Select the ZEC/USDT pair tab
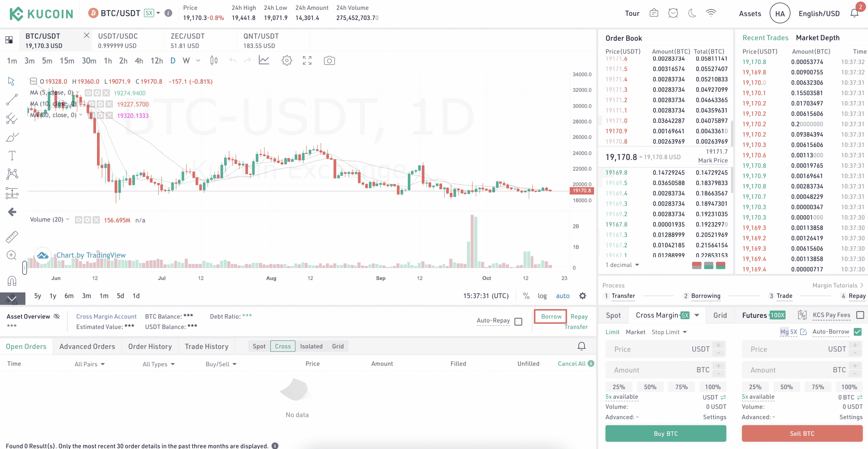This screenshot has height=449, width=868. click(200, 40)
